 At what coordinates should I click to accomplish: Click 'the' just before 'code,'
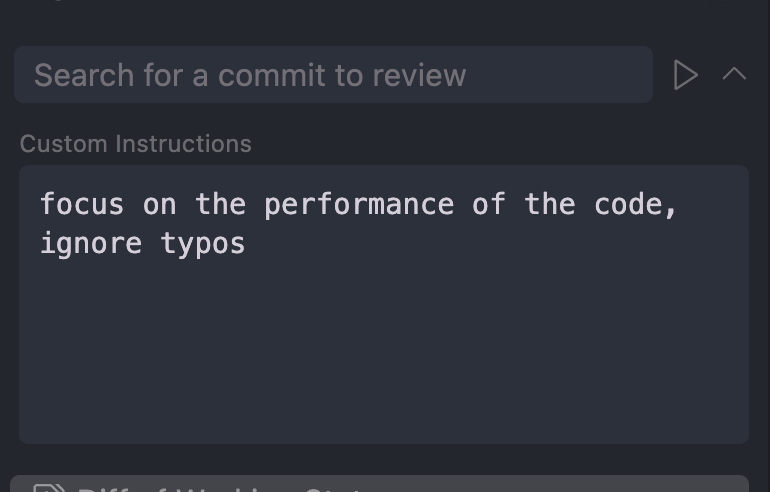click(x=549, y=205)
